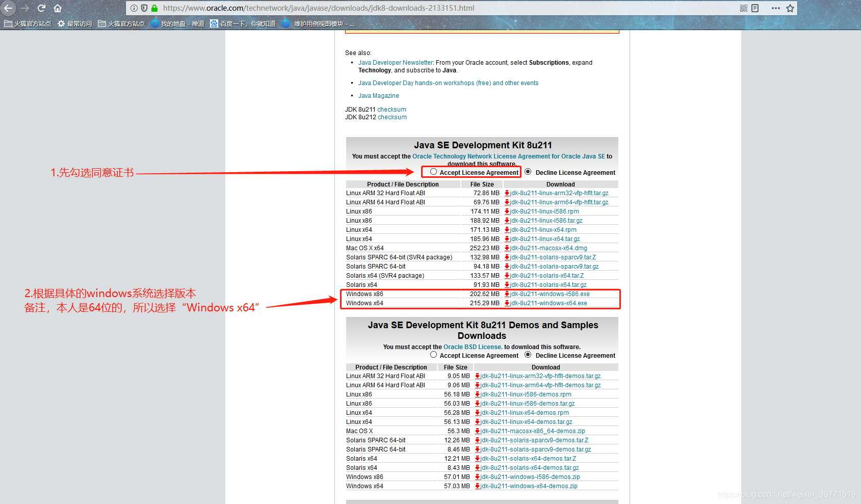
Task: Open the 百度一下，你就知道 bookmark
Action: (243, 23)
